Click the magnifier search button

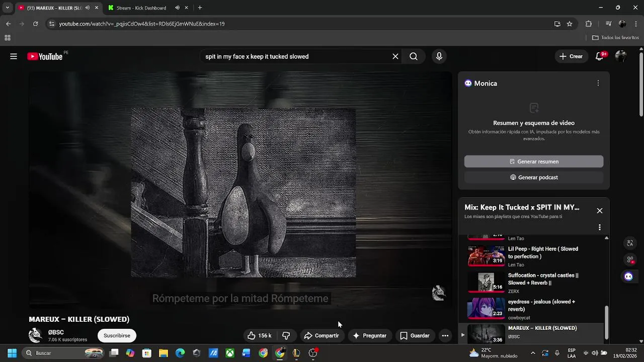pyautogui.click(x=414, y=56)
